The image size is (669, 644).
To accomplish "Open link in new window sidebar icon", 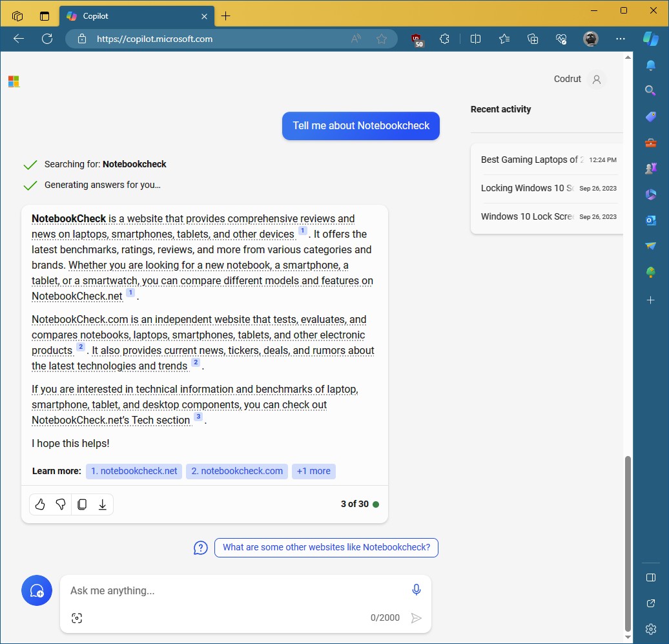I will (651, 603).
